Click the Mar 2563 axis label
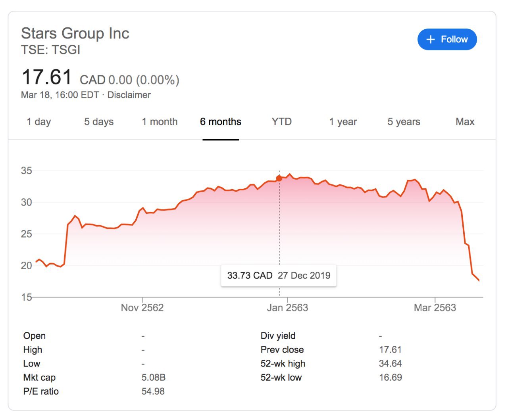Screen dimensions: 508x420 coord(435,308)
